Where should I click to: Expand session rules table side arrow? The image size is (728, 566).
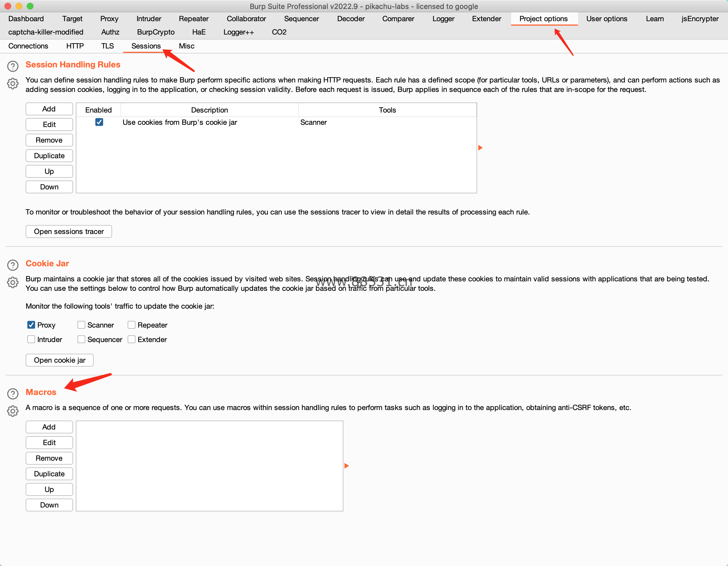coord(480,148)
